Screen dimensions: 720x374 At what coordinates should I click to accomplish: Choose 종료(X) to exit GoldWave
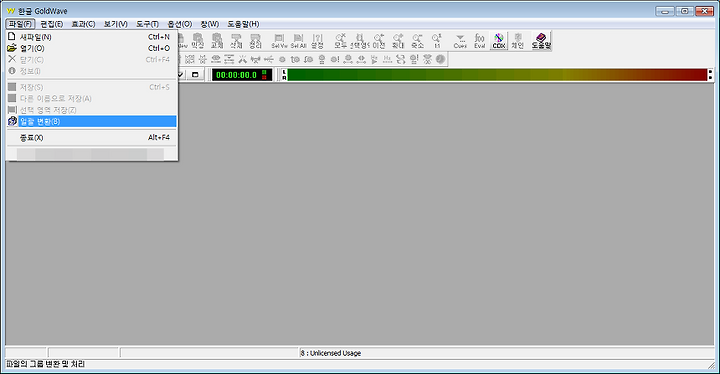[x=91, y=137]
